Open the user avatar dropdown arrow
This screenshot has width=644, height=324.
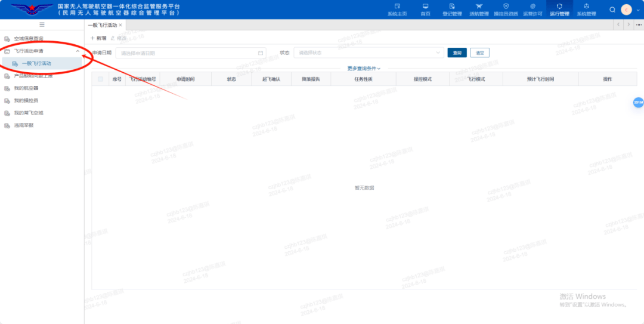click(638, 10)
